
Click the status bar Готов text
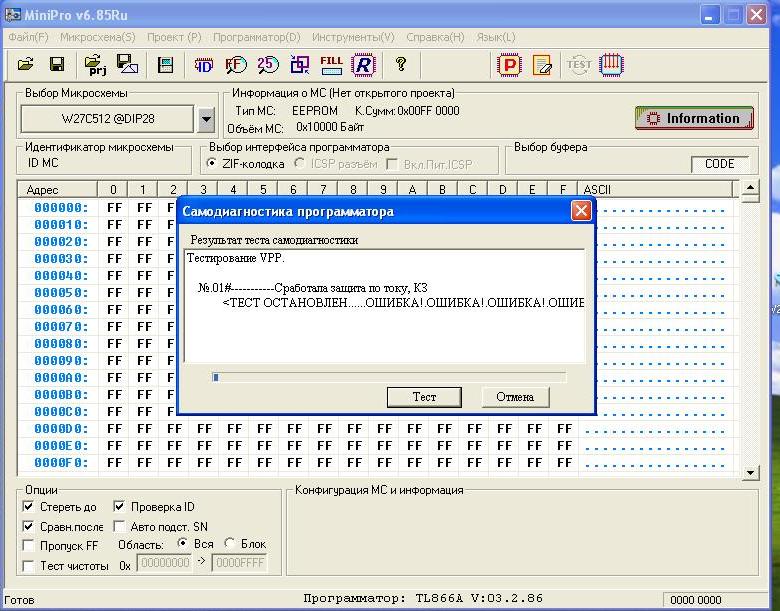tap(19, 601)
